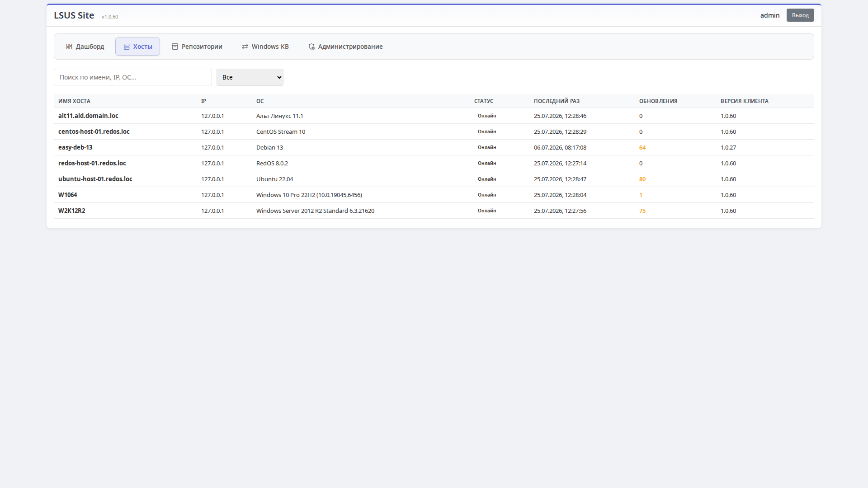
Task: Open the W2K12R2 host row
Action: point(434,211)
